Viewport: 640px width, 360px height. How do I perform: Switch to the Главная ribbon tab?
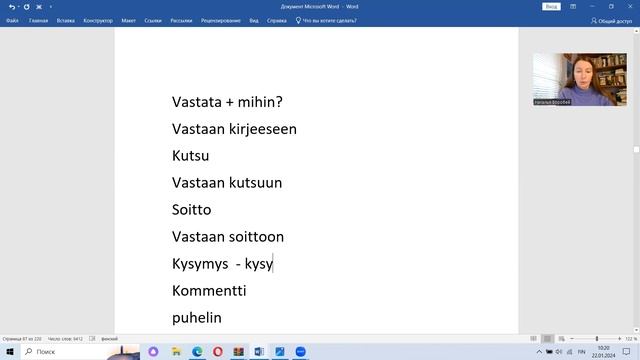pos(38,20)
